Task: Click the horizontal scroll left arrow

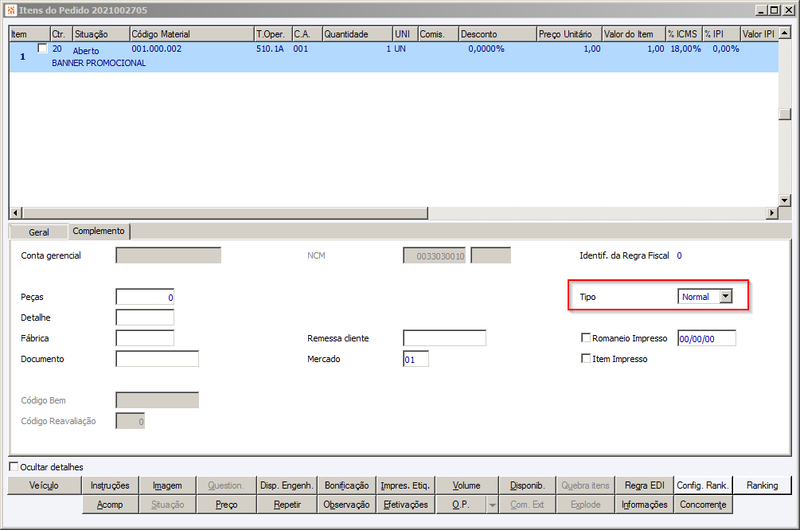Action: (x=16, y=213)
